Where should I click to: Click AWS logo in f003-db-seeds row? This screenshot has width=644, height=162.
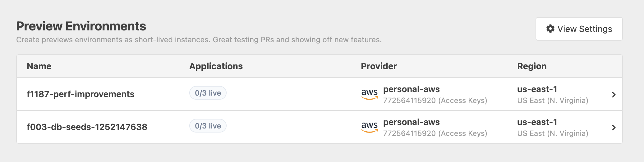369,127
